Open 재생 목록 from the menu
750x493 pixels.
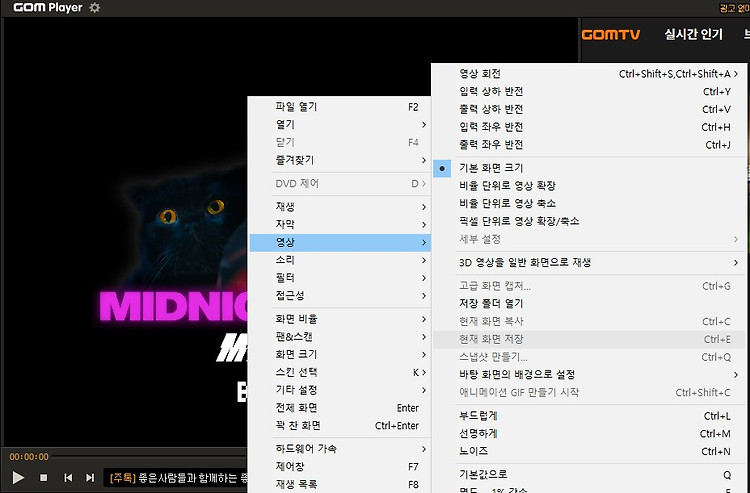(340, 484)
